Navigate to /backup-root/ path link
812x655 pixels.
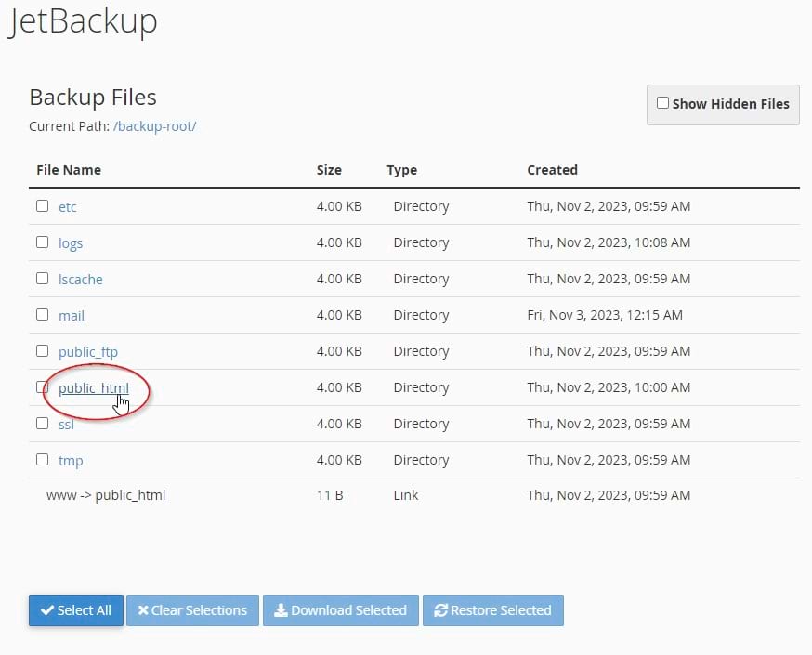pyautogui.click(x=154, y=126)
